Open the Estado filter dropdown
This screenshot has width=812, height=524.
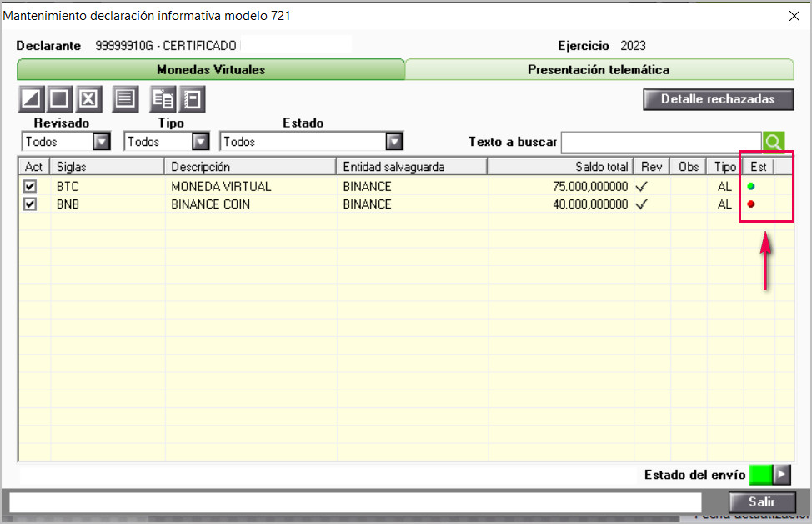(x=394, y=142)
